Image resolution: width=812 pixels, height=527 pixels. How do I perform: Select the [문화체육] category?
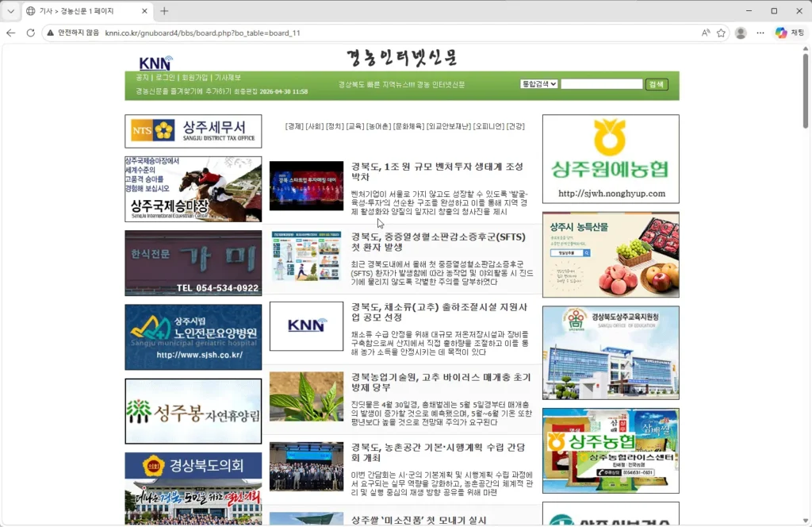pos(408,126)
